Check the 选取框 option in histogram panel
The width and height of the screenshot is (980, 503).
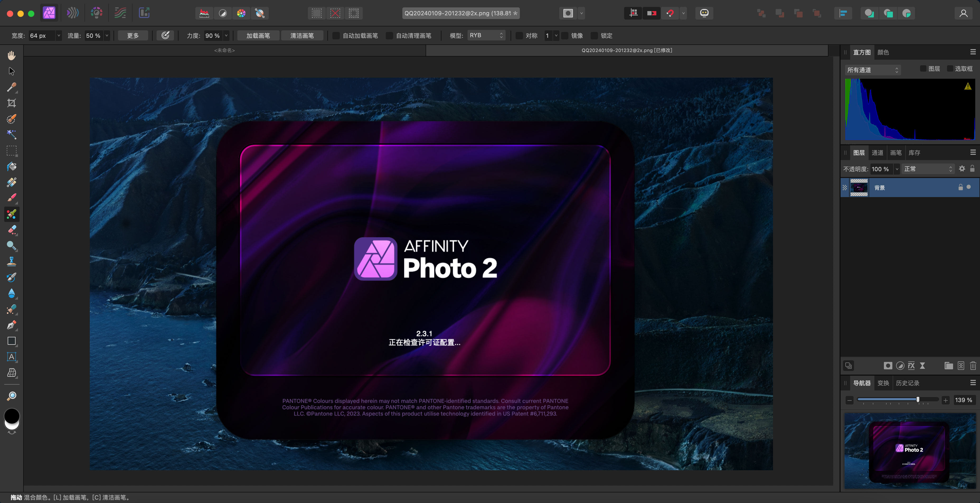[x=950, y=68]
